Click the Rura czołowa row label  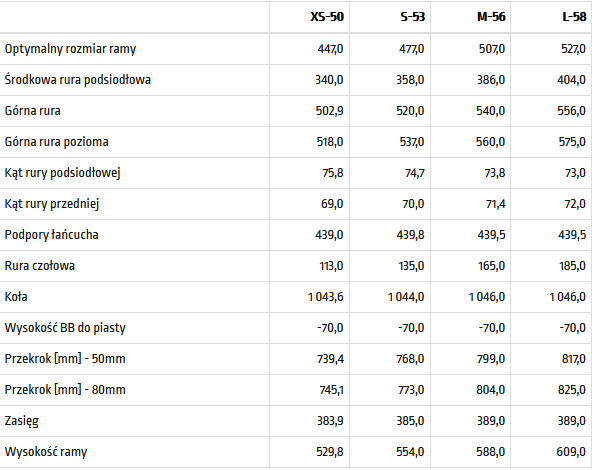[40, 266]
